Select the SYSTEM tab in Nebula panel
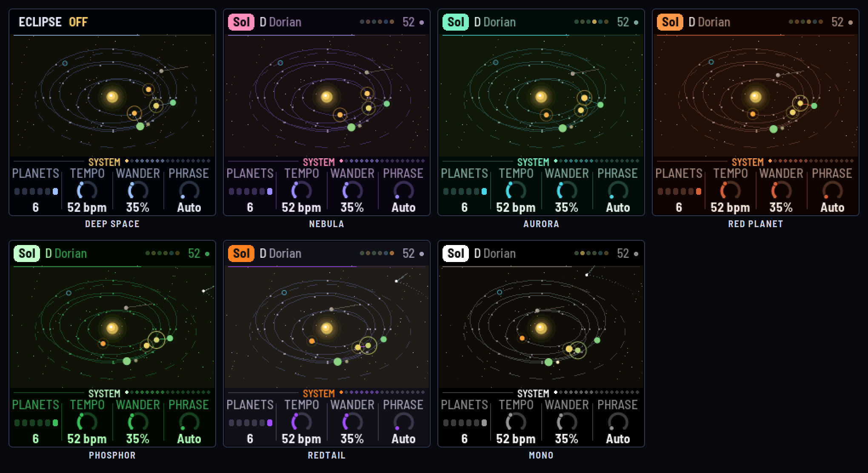The image size is (868, 473). click(319, 162)
